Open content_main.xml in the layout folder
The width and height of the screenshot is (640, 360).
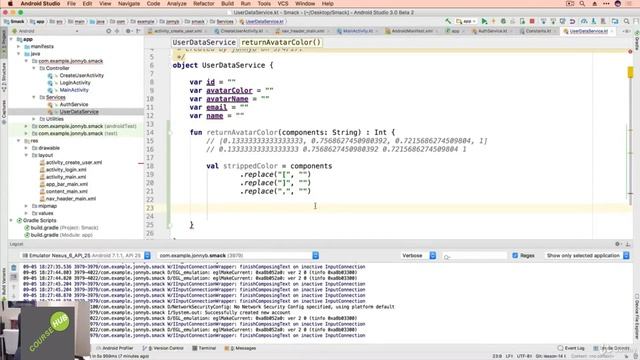67,191
